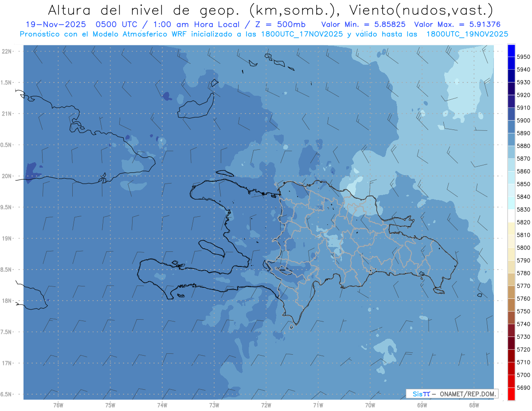Select the '5930' legend value
The height and width of the screenshot is (411, 532).
524,82
